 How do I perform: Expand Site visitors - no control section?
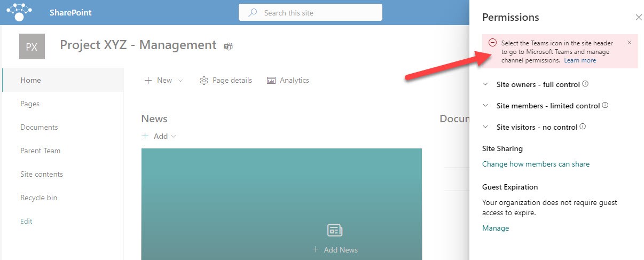[485, 127]
